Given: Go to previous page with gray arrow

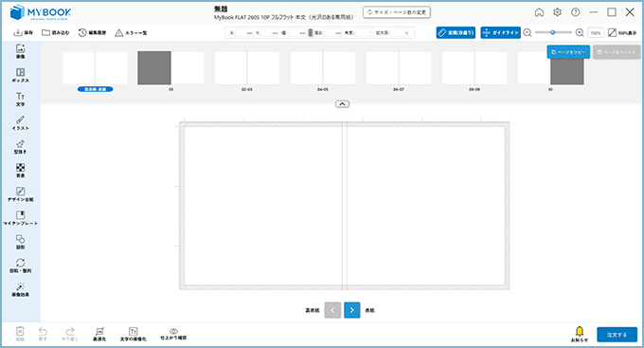Looking at the screenshot, I should tap(332, 310).
